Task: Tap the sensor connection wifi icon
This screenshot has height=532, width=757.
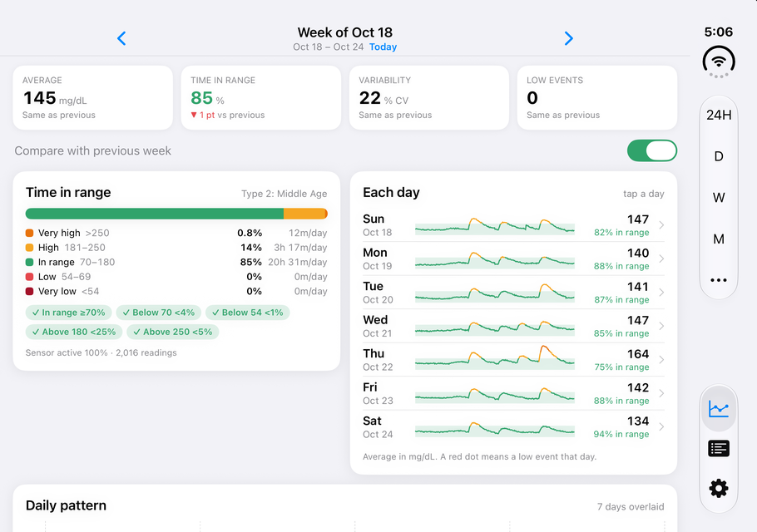Action: point(719,62)
